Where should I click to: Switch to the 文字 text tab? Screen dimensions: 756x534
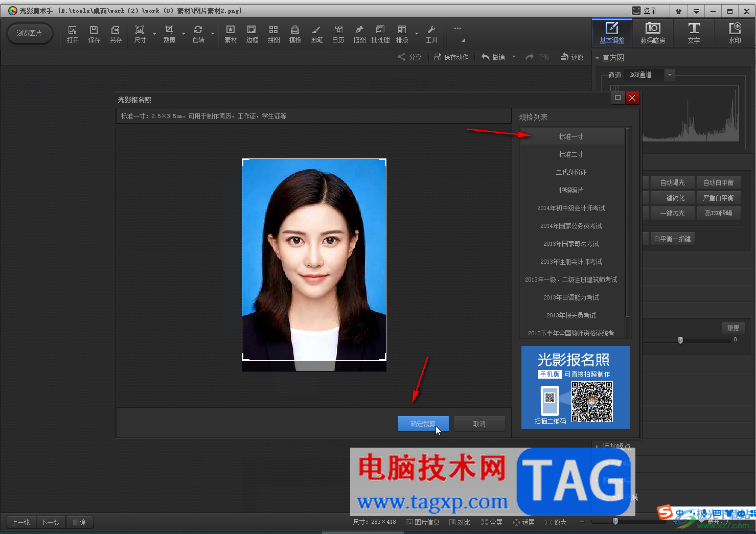[x=694, y=33]
